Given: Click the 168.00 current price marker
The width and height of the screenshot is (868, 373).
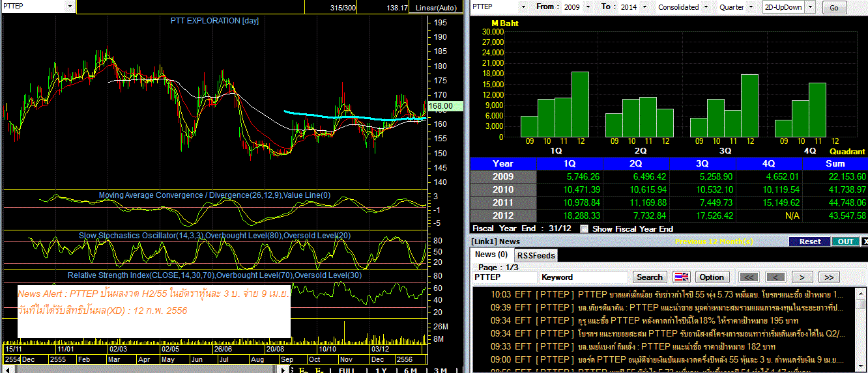Looking at the screenshot, I should (x=444, y=106).
